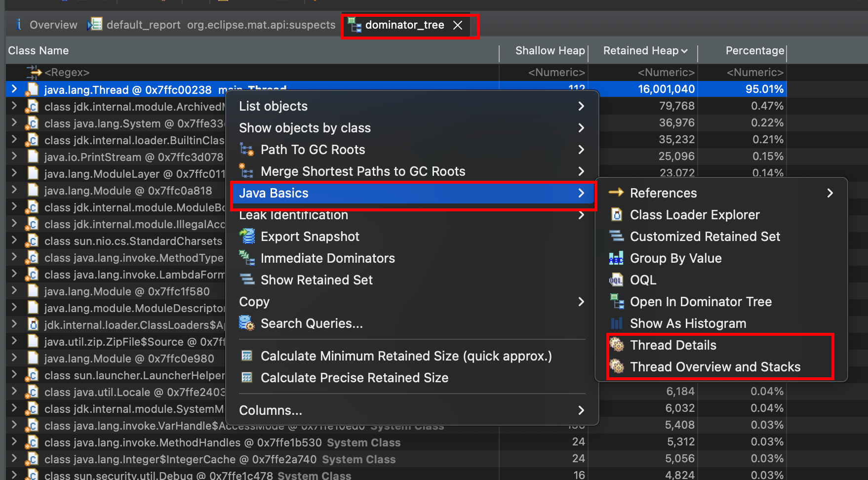Screen dimensions: 868x480
Task: Click the Show As Histogram icon
Action: (x=617, y=323)
